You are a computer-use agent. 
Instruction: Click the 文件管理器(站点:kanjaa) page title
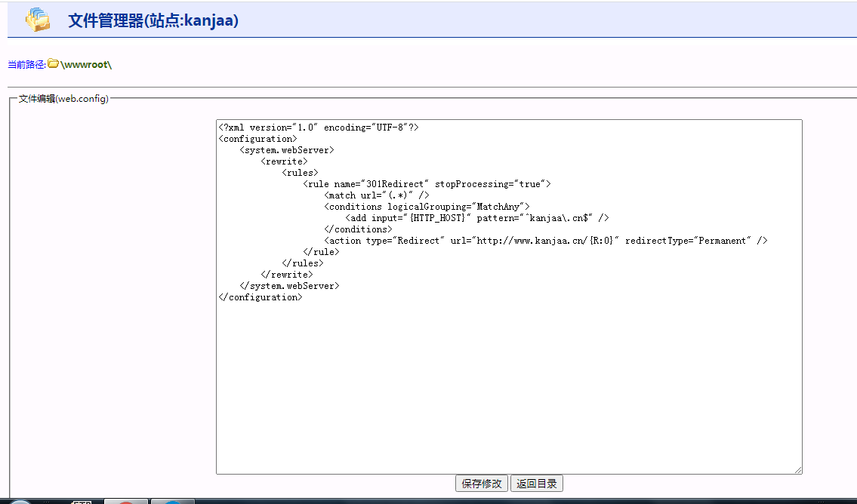pyautogui.click(x=153, y=20)
